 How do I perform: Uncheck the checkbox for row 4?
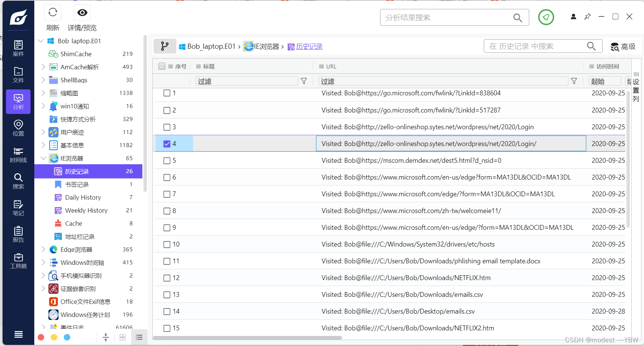tap(167, 144)
